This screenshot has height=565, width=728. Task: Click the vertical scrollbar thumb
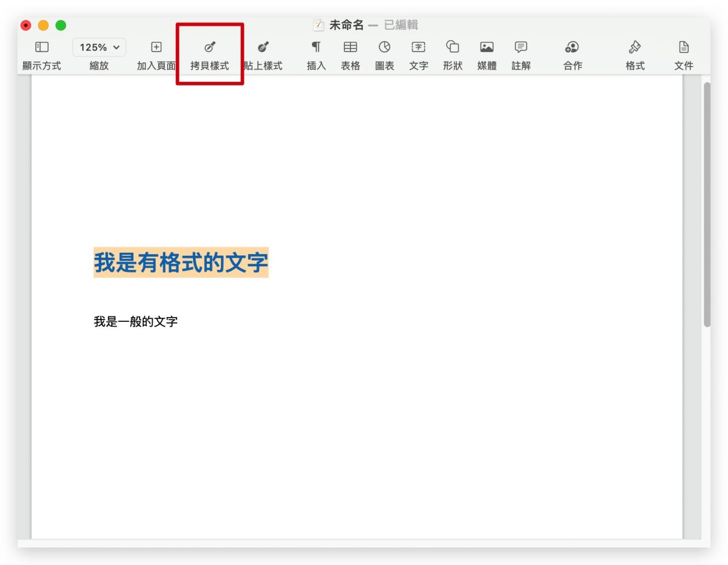[707, 204]
